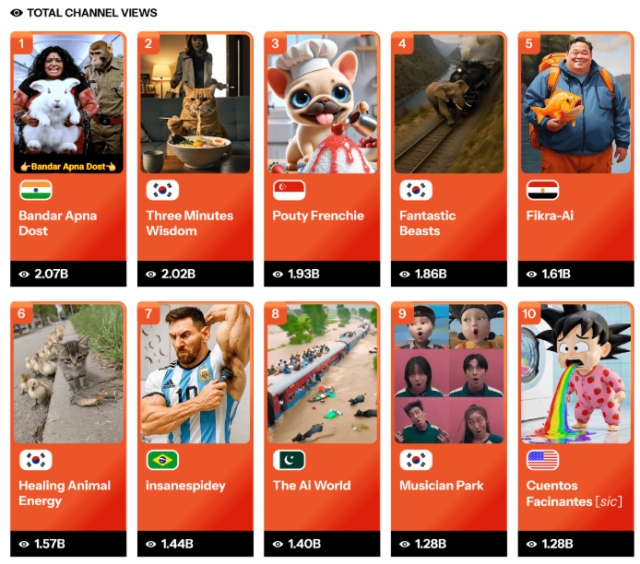This screenshot has height=564, width=640.
Task: Open the elephant and train thumbnail
Action: (449, 104)
